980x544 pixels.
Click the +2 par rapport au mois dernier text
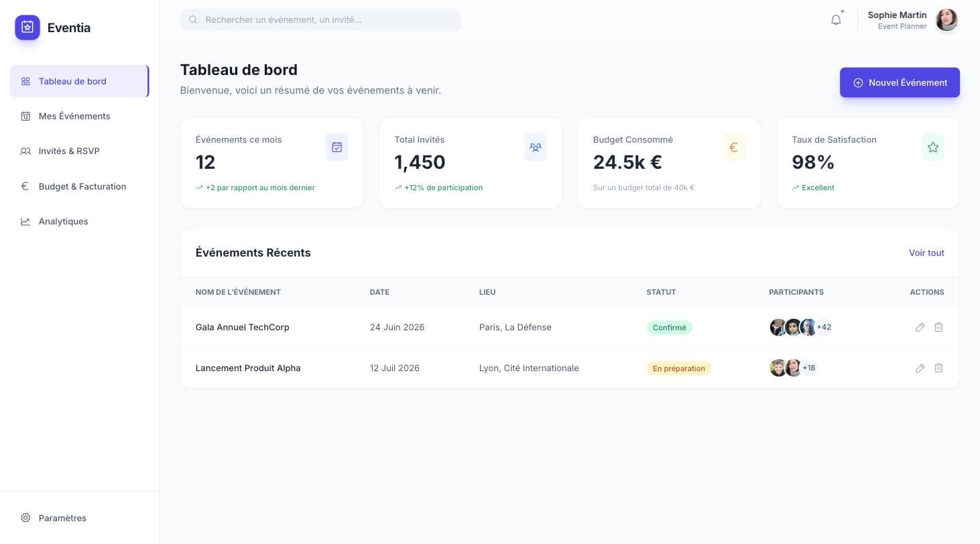pos(260,188)
